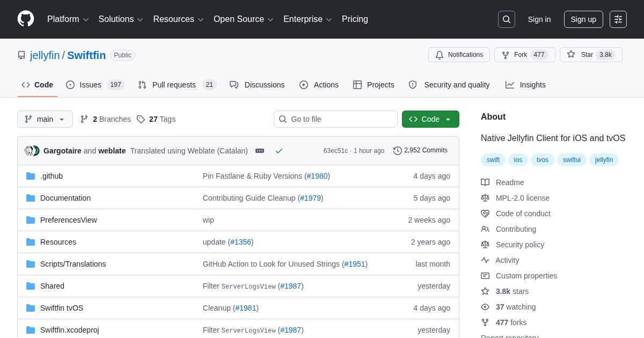Click the Go to file search field
The image size is (644, 338).
coord(335,119)
